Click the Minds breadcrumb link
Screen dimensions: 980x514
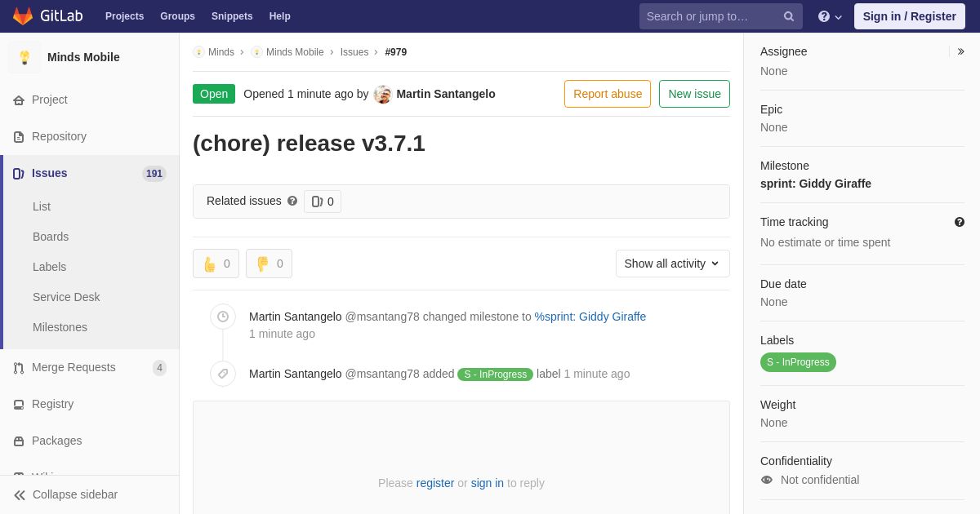[x=221, y=52]
